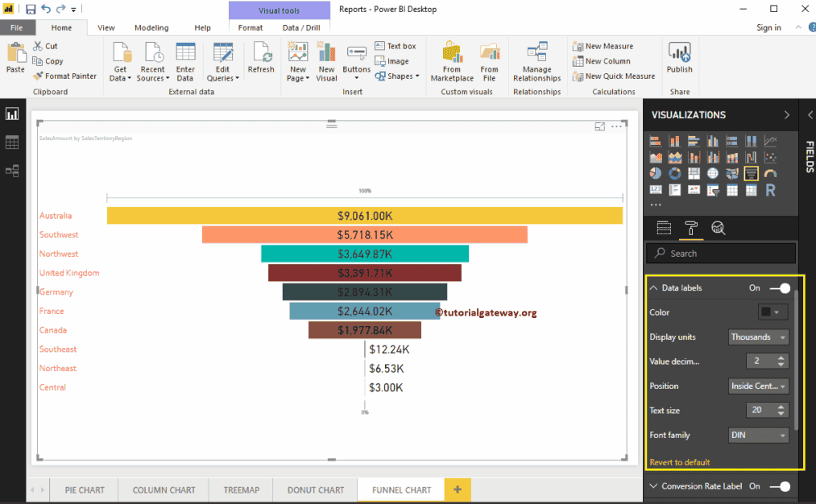Open the Position dropdown set to Inside Center
This screenshot has height=504, width=816.
(758, 386)
